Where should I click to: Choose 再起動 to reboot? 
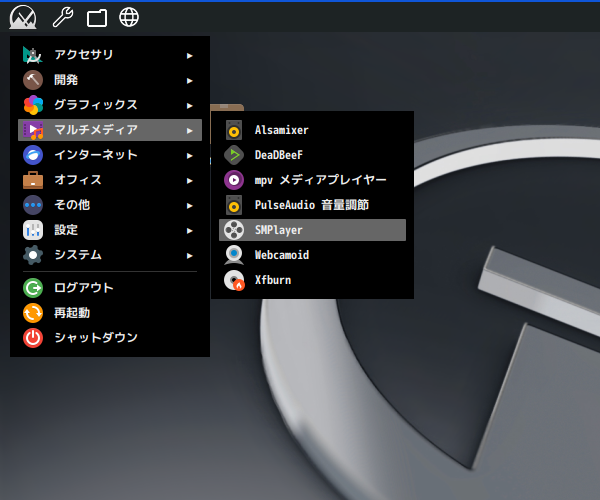(110, 313)
